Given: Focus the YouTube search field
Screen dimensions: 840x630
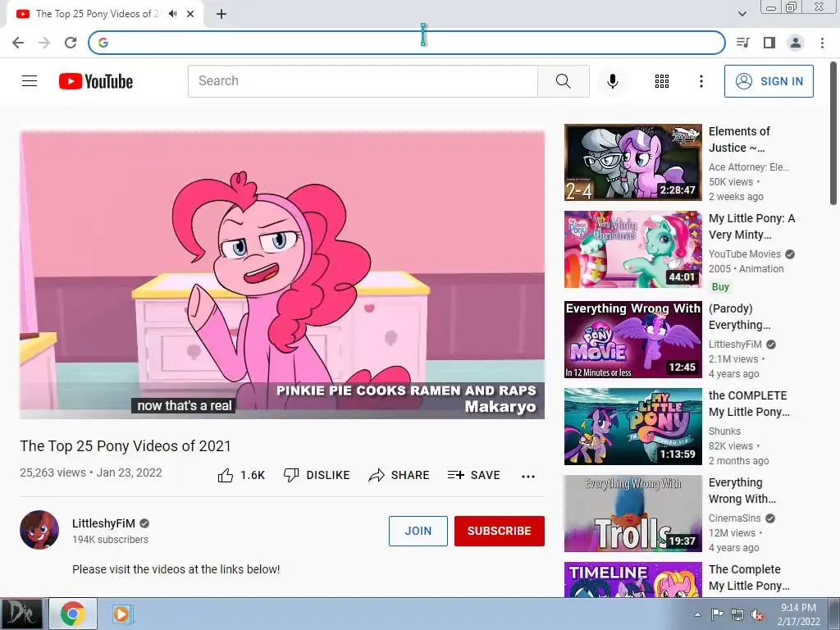Looking at the screenshot, I should coord(363,81).
